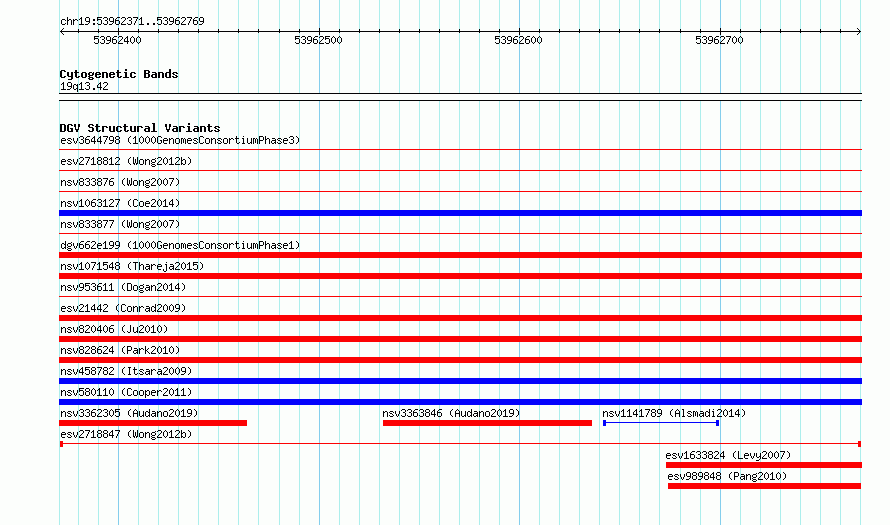Image resolution: width=890 pixels, height=525 pixels.
Task: Click the blue nsv1063127 Coe2014 bar
Action: click(x=460, y=213)
